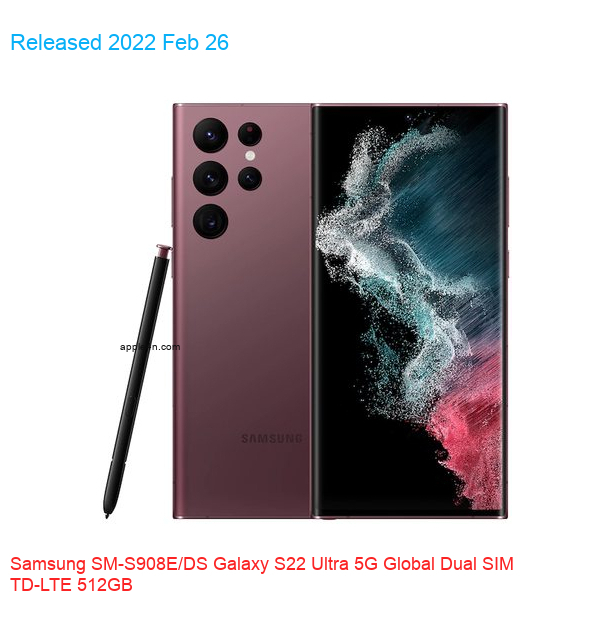612x624 pixels.
Task: Click the applesn.com watermark text
Action: [150, 347]
